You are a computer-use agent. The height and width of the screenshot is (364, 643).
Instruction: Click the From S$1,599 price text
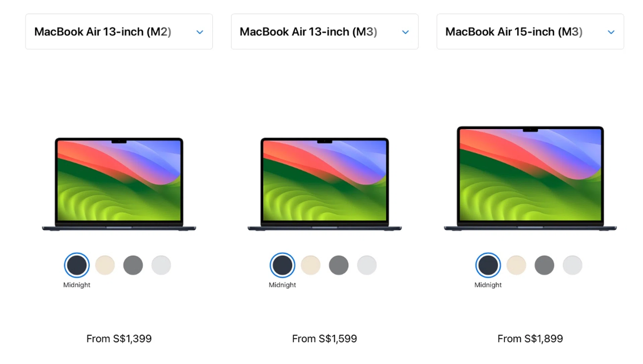click(324, 338)
